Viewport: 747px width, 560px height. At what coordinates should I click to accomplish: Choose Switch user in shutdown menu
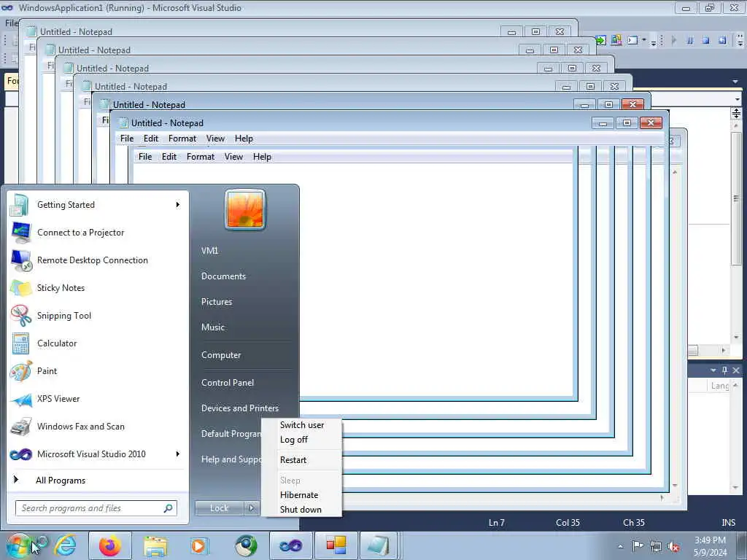pyautogui.click(x=301, y=425)
